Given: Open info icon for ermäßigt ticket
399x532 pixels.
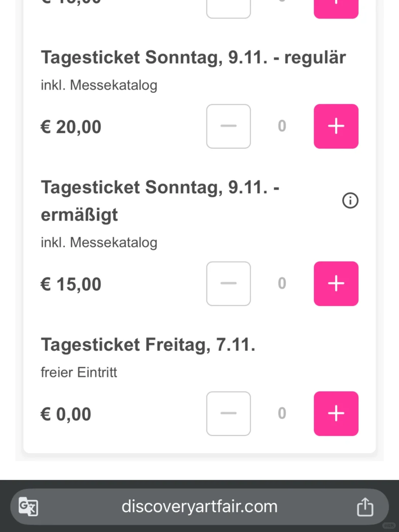Looking at the screenshot, I should [350, 201].
